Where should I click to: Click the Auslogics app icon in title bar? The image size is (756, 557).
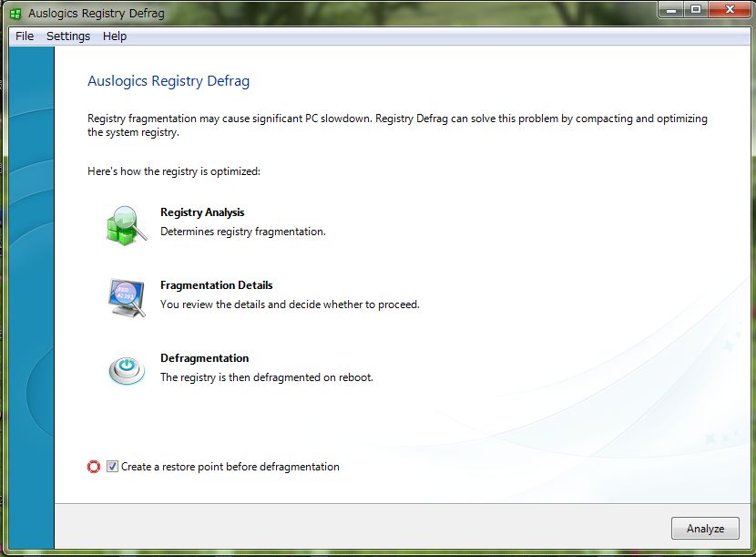(15, 14)
